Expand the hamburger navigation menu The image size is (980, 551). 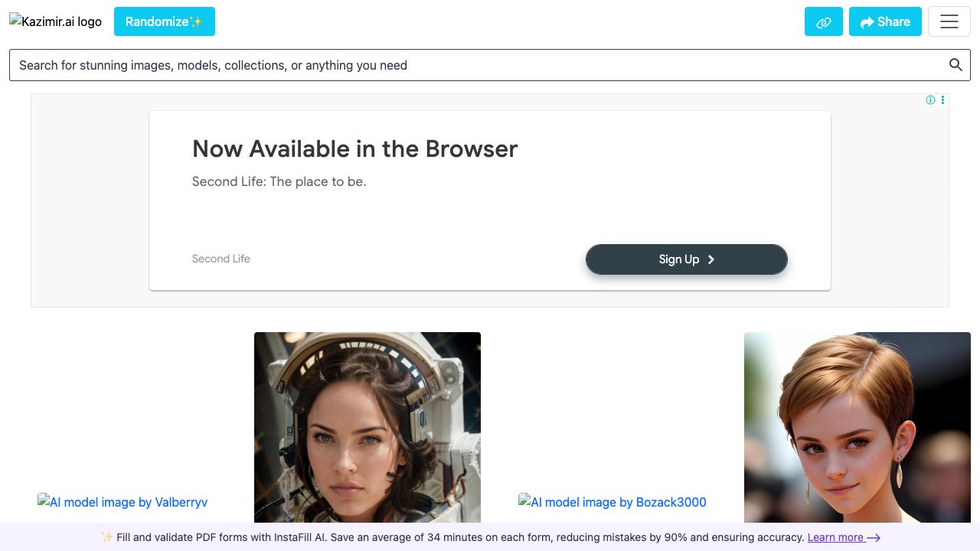pyautogui.click(x=949, y=22)
